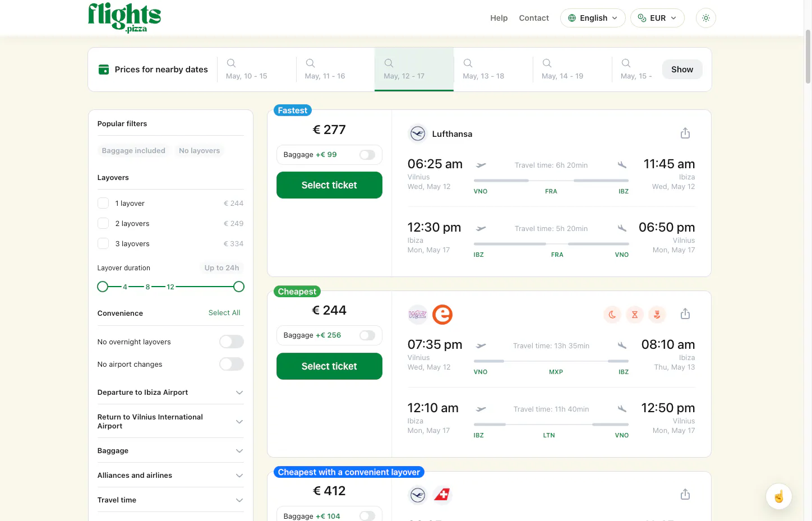The image size is (812, 521).
Task: Select the May, 13 - 18 date tab
Action: [x=493, y=70]
